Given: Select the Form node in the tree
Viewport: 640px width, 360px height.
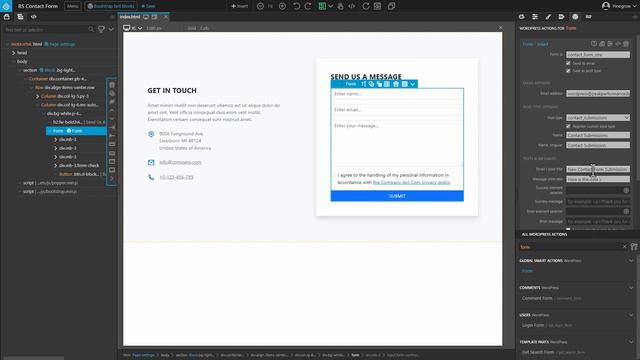Looking at the screenshot, I should click(x=76, y=131).
